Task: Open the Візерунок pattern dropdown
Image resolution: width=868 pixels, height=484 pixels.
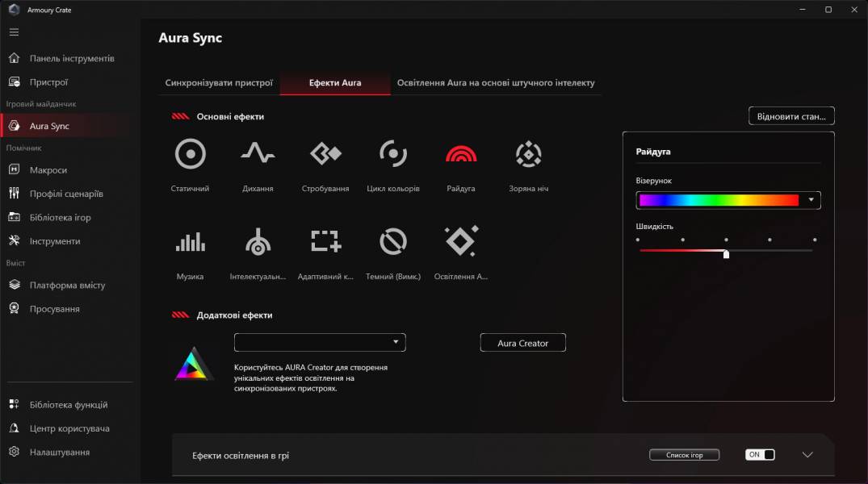Action: pyautogui.click(x=727, y=199)
